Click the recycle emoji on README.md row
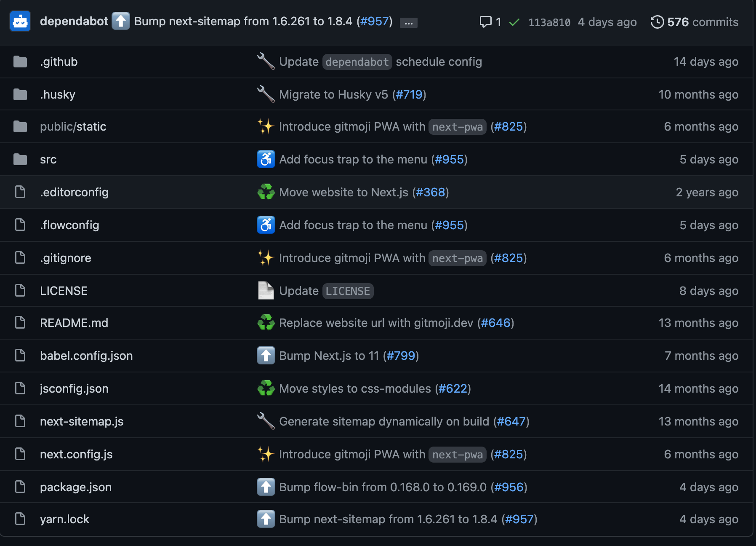This screenshot has width=756, height=546. point(266,323)
